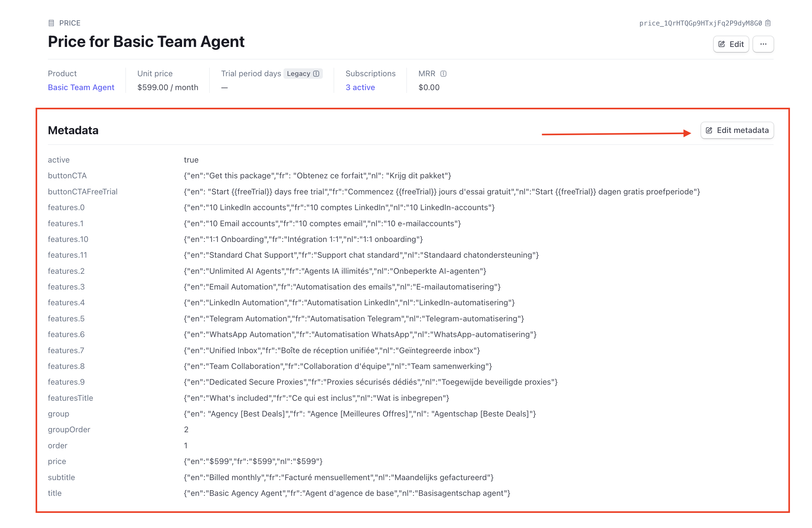The image size is (812, 528).
Task: Click the buttonCTA metadata value
Action: [317, 176]
